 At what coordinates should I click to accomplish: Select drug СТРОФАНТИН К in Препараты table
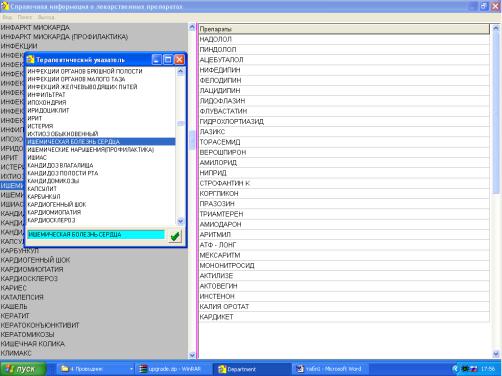[x=344, y=183]
